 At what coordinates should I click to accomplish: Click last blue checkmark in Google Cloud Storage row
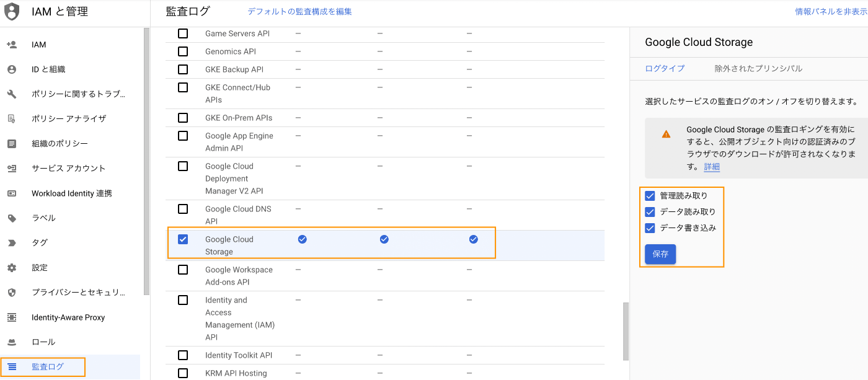coord(474,239)
